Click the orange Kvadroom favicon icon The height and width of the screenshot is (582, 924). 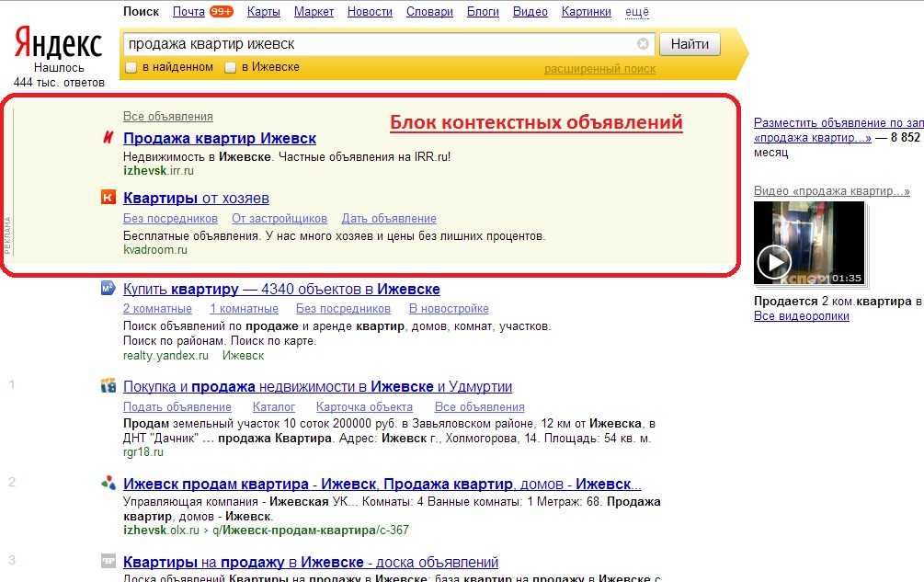pos(108,198)
